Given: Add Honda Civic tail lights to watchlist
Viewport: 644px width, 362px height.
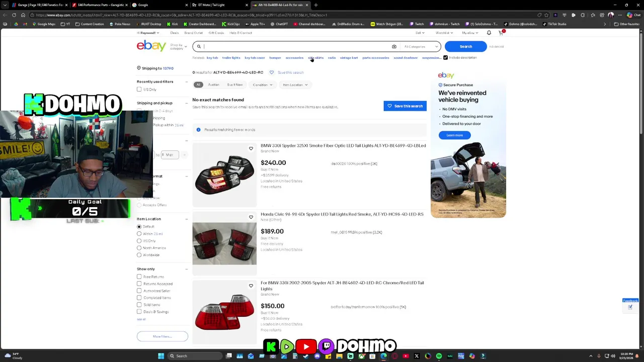Looking at the screenshot, I should coord(251,217).
